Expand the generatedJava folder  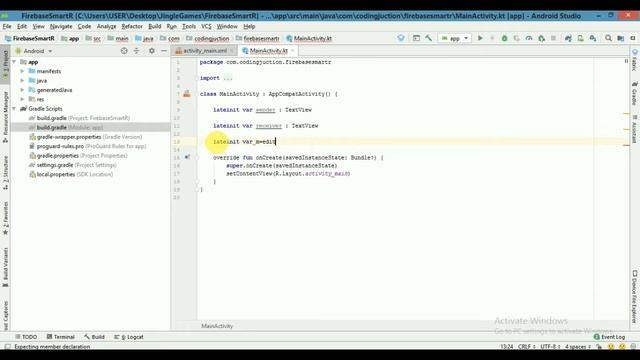tap(22, 90)
